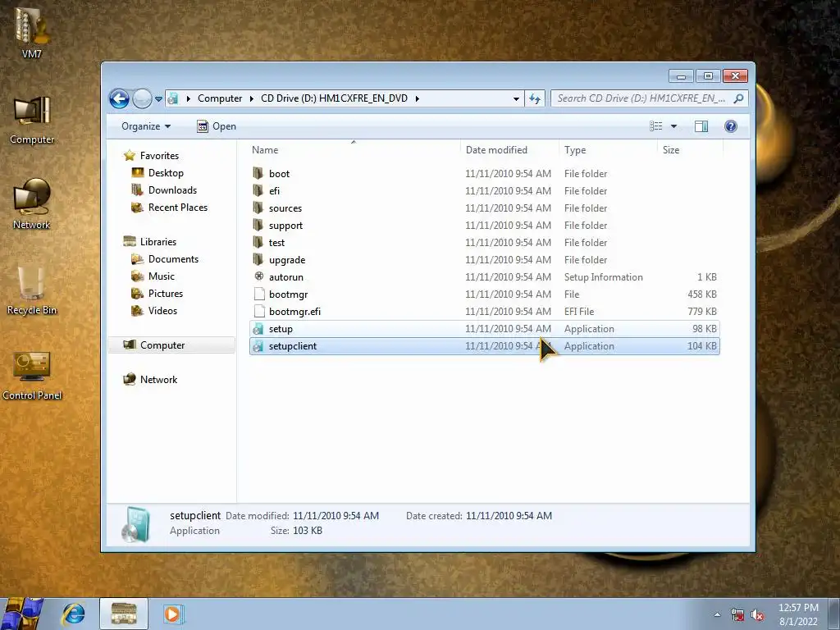Screen dimensions: 840x630
Task: Click the Back navigation arrow button
Action: (x=119, y=98)
